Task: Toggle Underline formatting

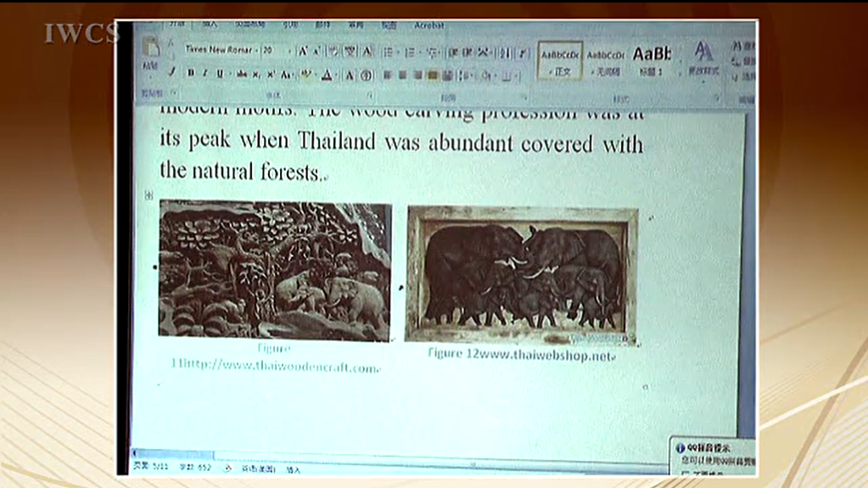Action: pos(219,74)
